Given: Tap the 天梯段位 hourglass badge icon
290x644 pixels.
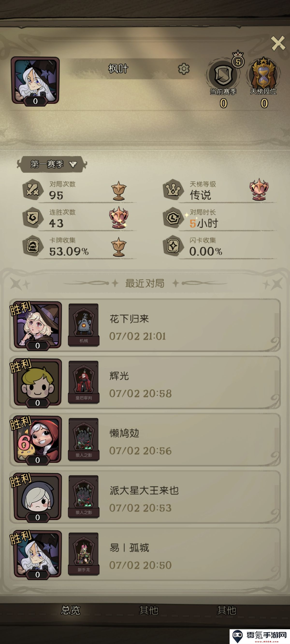Looking at the screenshot, I should click(263, 73).
